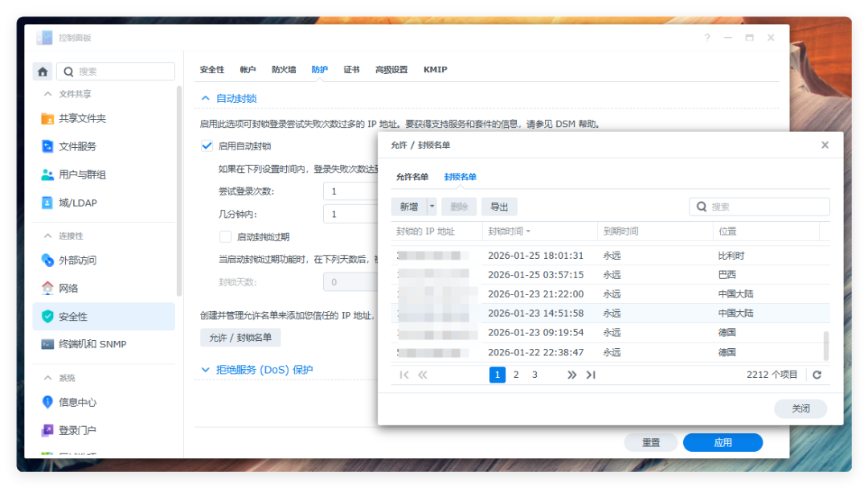868x488 pixels.
Task: Click 几分钟内 input field
Action: 351,215
